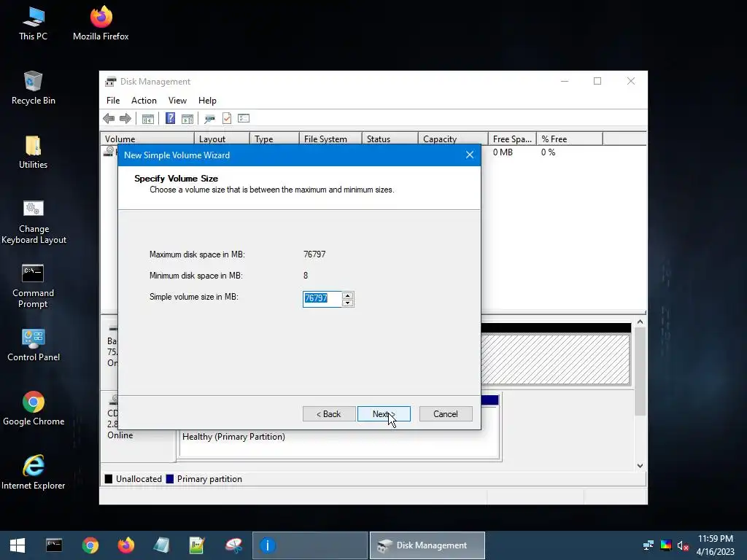The height and width of the screenshot is (560, 747).
Task: Click the colorful display tray icon
Action: point(666,545)
